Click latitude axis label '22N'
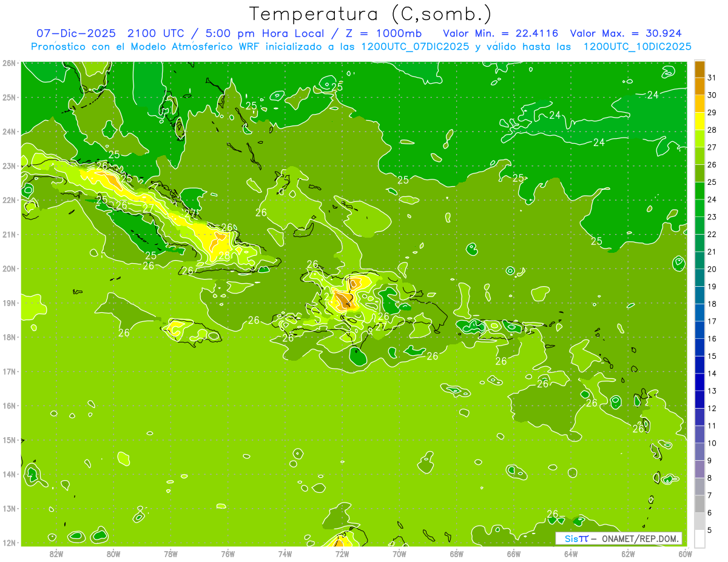 (x=9, y=200)
